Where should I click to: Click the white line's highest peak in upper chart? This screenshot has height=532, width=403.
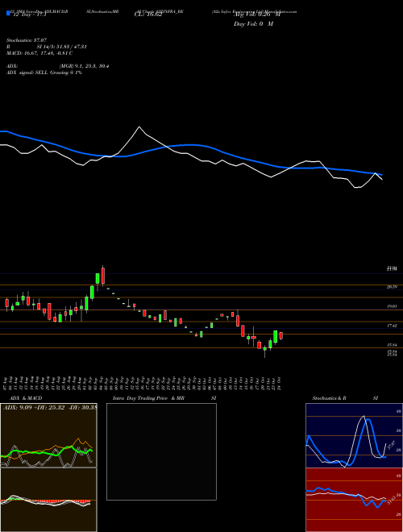(x=139, y=127)
